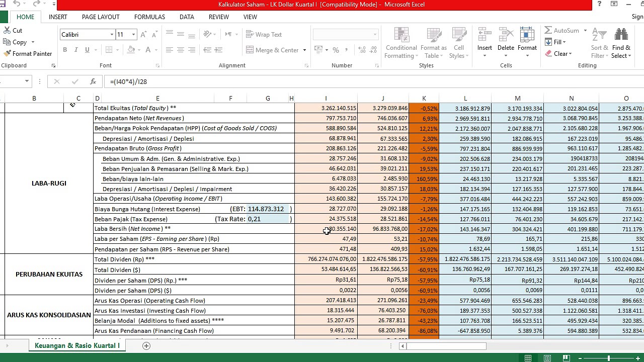Expand the Merge & Center dropdown arrow
Screen dimensions: 644x362
304,50
